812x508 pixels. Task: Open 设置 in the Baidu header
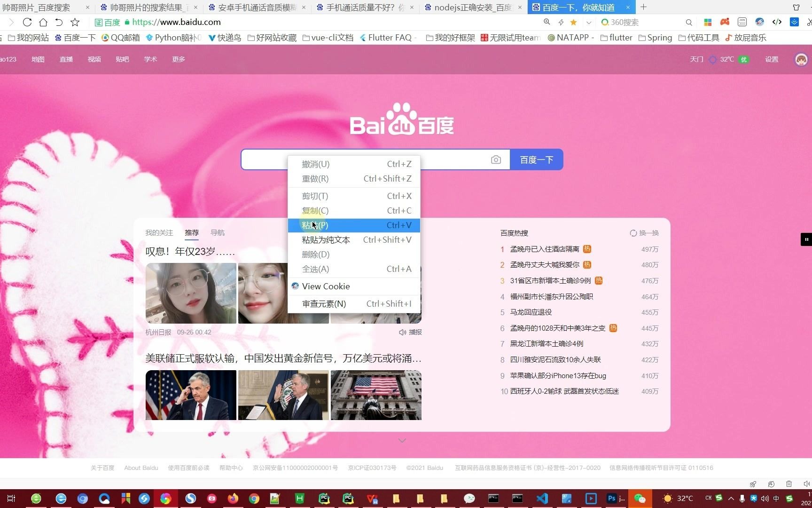(772, 59)
